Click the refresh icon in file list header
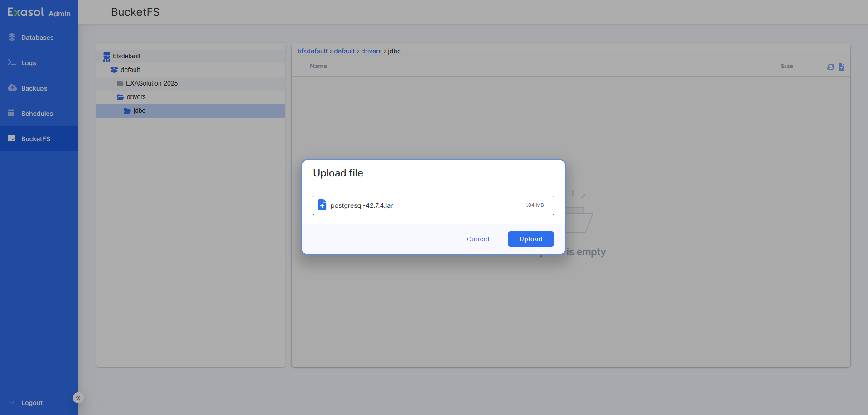Image resolution: width=868 pixels, height=415 pixels. [x=830, y=67]
